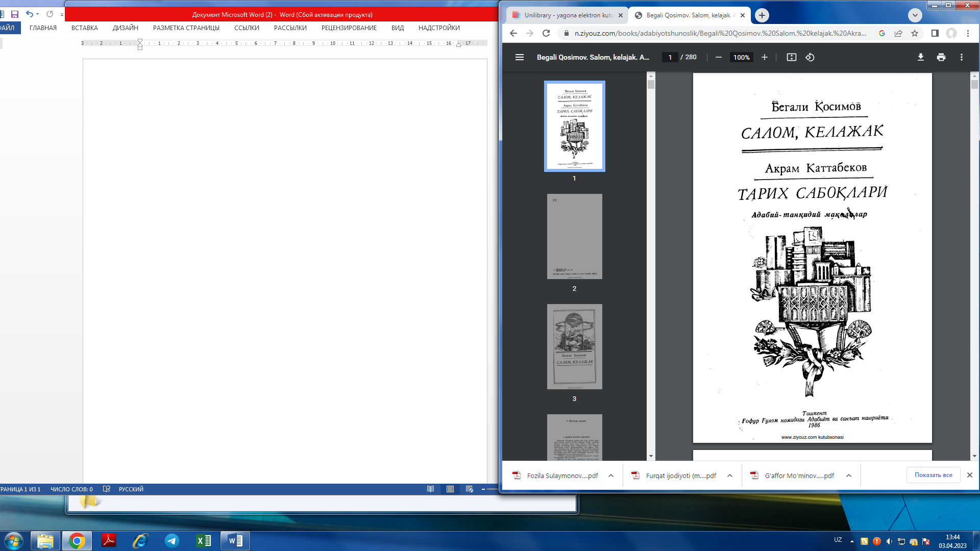Print the PDF document
980x551 pixels.
coord(941,57)
